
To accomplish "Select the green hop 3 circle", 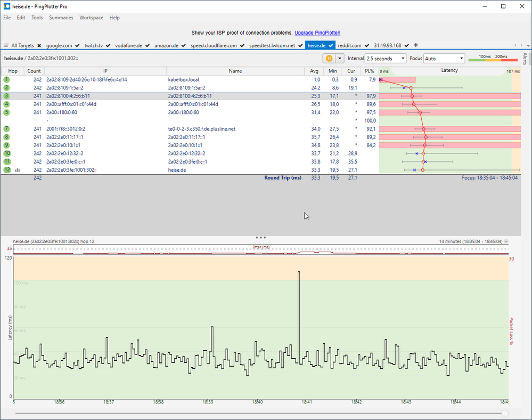I will (6, 96).
